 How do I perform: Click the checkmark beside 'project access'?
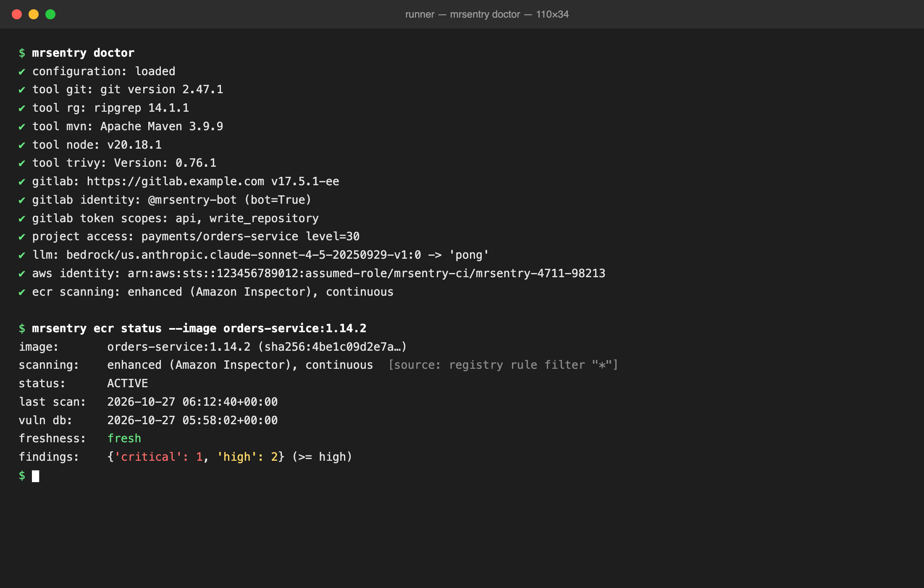click(22, 237)
